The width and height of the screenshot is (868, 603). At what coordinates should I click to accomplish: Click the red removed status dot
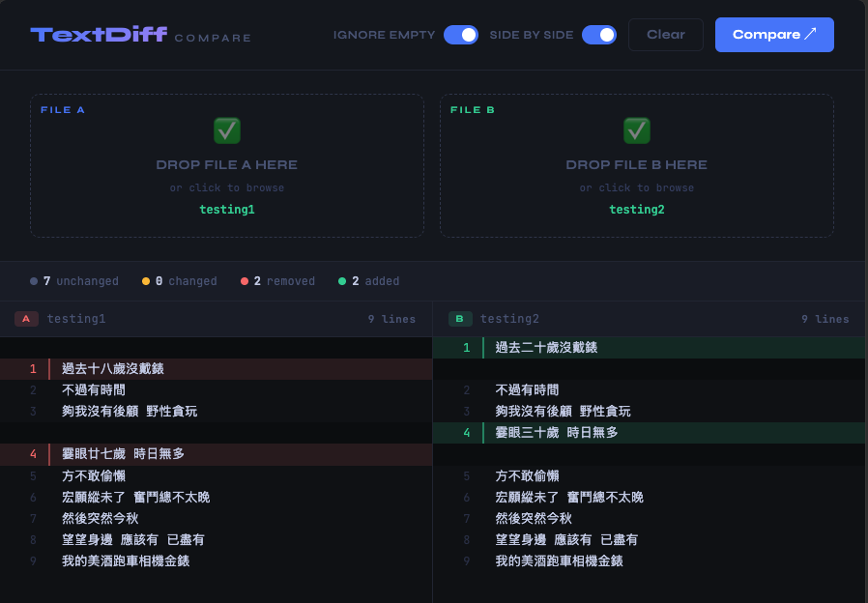pos(245,281)
